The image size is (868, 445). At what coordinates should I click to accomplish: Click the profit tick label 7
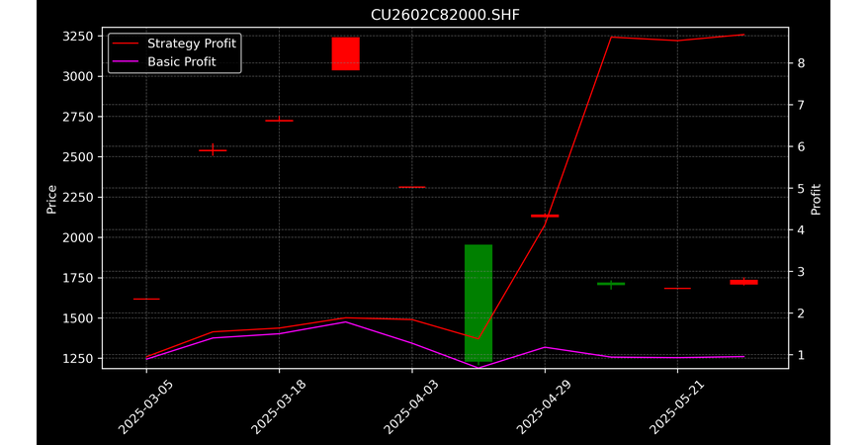point(800,105)
